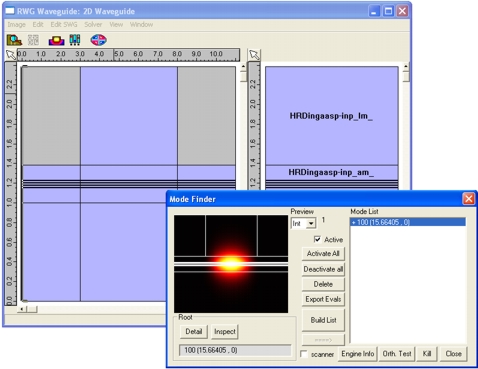Click the Export Evals button
Viewport: 478px width, 369px height.
coord(323,299)
